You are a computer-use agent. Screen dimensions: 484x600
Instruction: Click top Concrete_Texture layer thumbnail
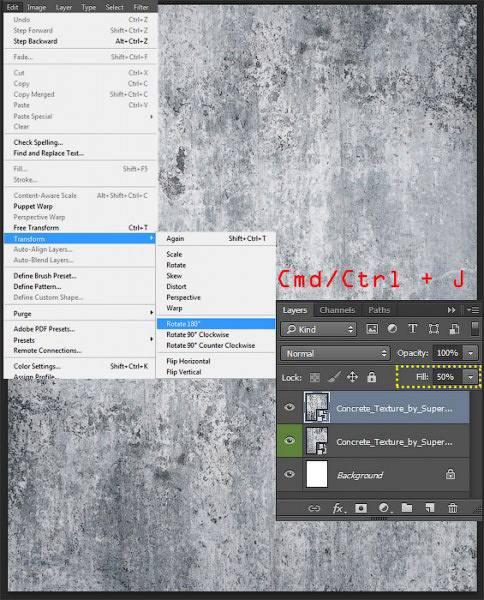317,407
